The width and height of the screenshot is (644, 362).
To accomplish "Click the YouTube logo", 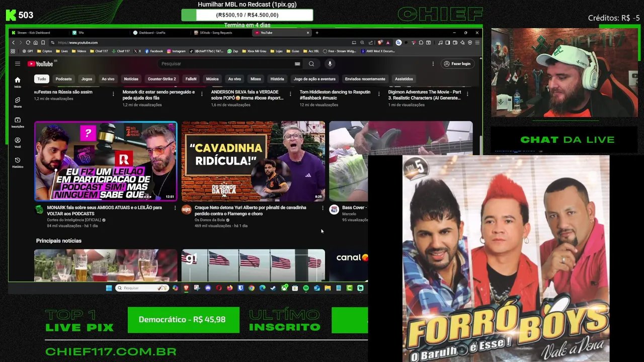I will coord(40,64).
